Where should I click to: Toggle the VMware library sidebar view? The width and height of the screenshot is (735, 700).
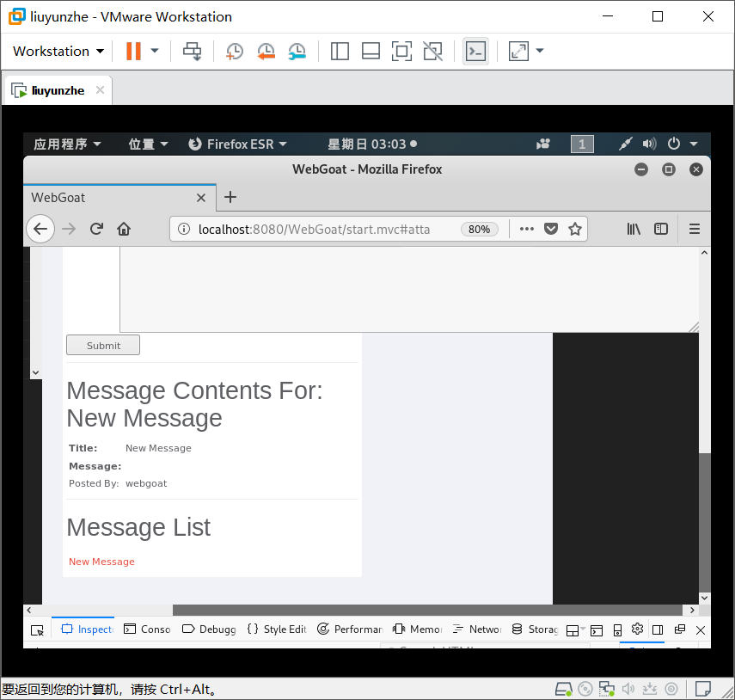pyautogui.click(x=340, y=51)
